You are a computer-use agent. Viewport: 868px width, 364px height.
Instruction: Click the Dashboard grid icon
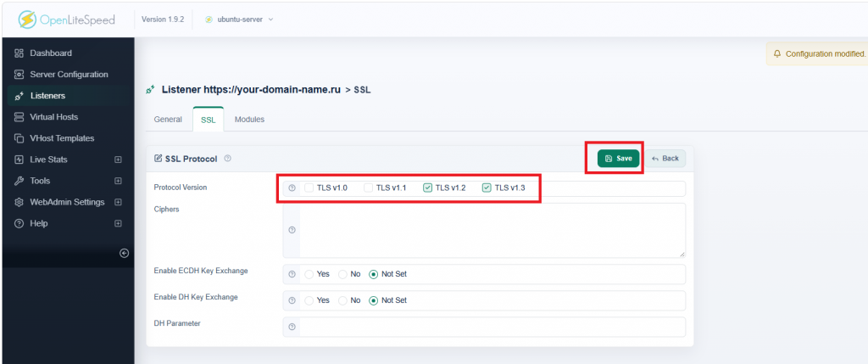[19, 53]
